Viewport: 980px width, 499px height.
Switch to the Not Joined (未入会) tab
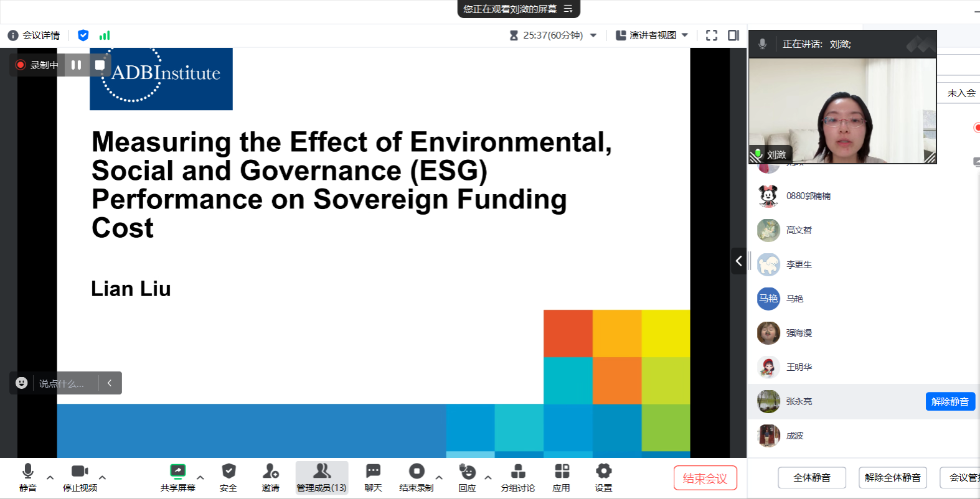(961, 93)
